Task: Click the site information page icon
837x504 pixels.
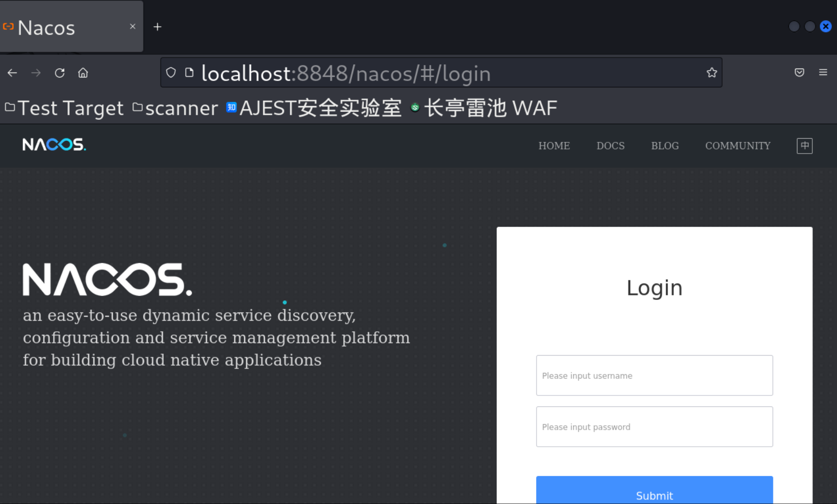Action: (x=189, y=72)
